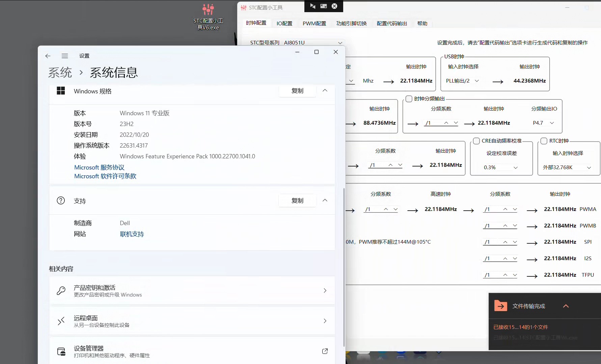Click the X icon in the black remote toolbar
Image resolution: width=601 pixels, height=364 pixels.
pos(334,6)
